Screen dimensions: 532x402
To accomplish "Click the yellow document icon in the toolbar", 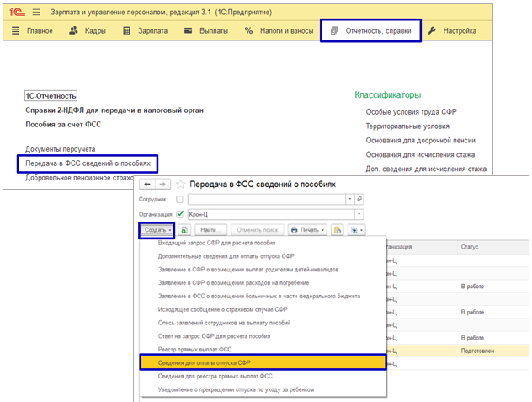I will [337, 229].
